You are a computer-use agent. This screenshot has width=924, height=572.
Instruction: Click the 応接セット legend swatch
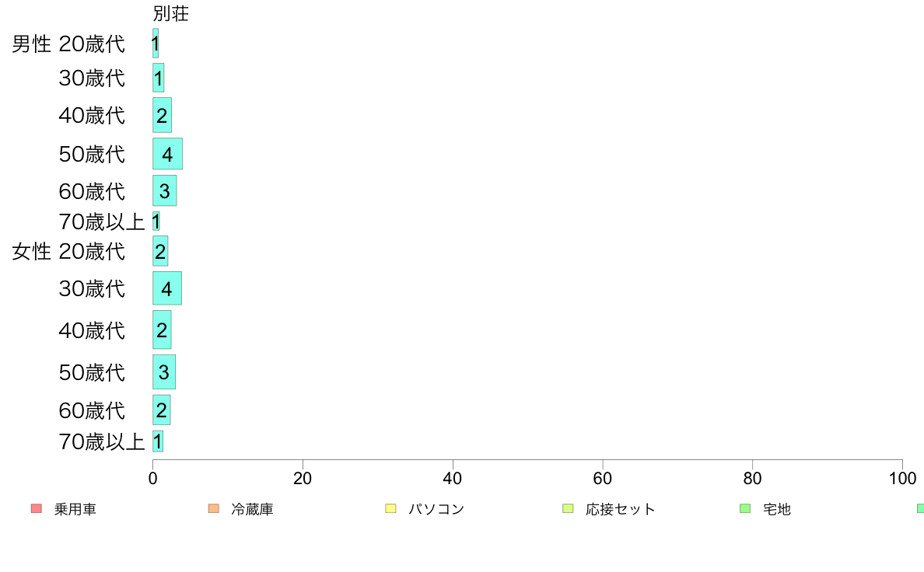click(568, 508)
